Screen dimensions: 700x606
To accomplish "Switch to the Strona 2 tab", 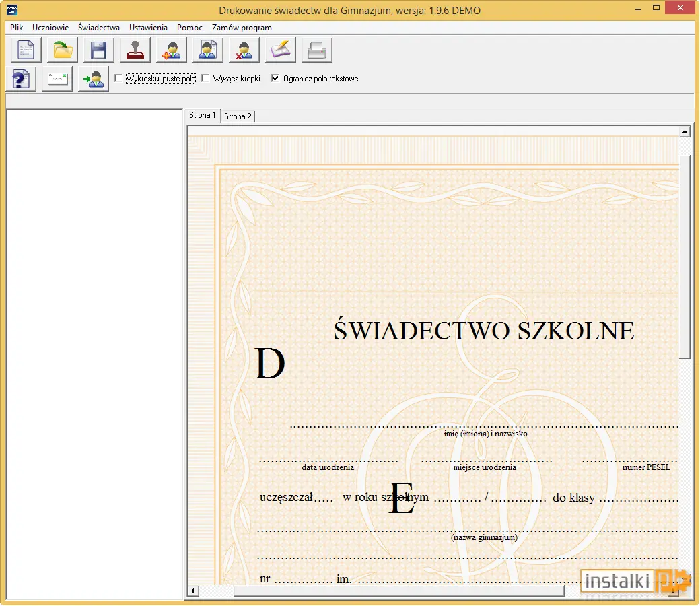I will 238,116.
